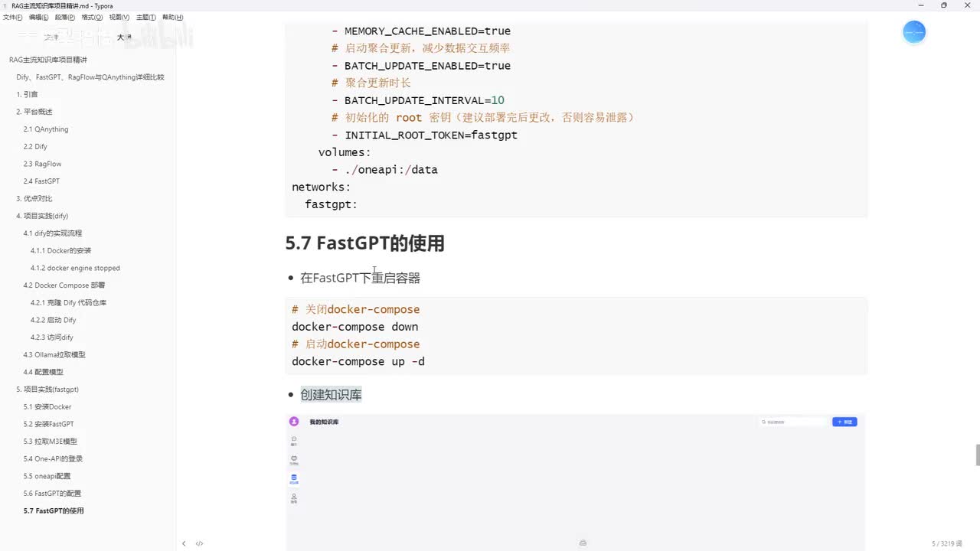Viewport: 980px width, 551px height.
Task: Switch to the files (文件) sidebar tab
Action: click(51, 37)
